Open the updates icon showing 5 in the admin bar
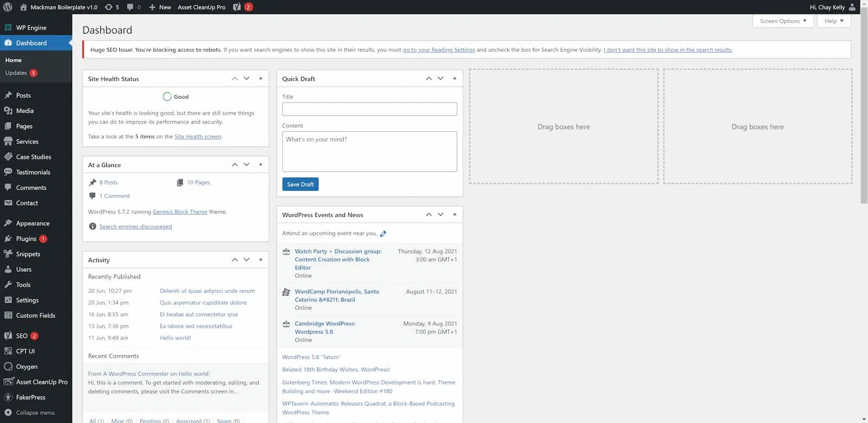Screen dimensions: 868x423 [108, 7]
